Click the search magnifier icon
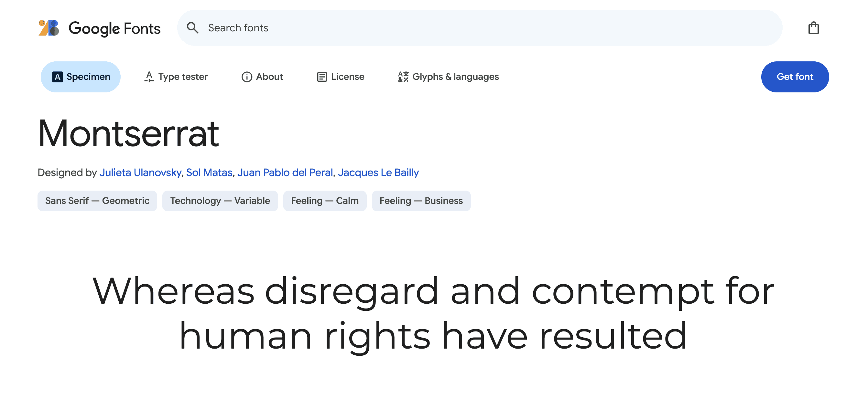The width and height of the screenshot is (868, 409). pyautogui.click(x=192, y=28)
